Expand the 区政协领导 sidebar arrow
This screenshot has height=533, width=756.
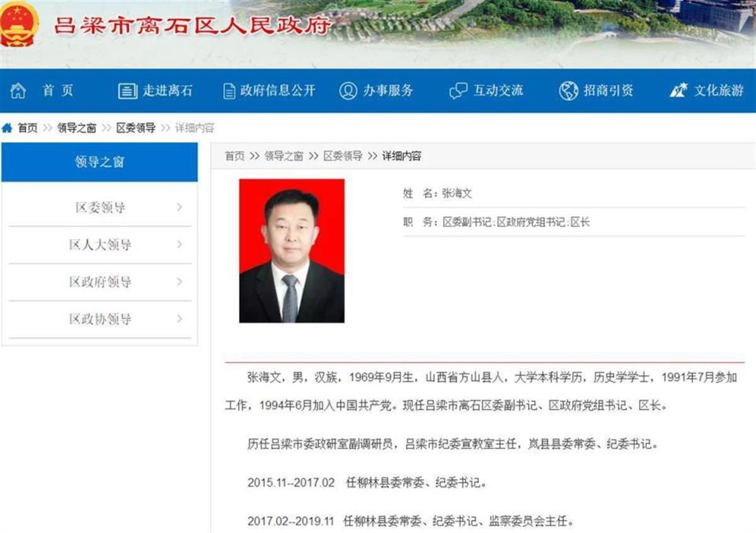180,319
